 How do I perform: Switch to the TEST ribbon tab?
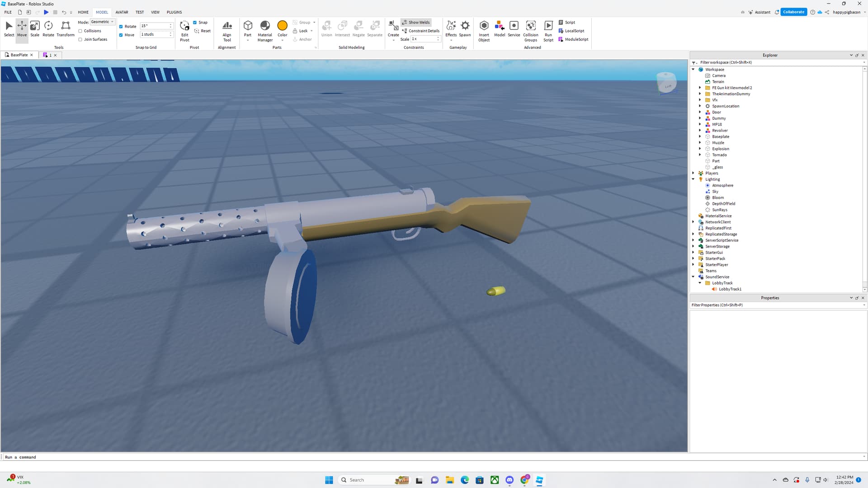pyautogui.click(x=139, y=12)
